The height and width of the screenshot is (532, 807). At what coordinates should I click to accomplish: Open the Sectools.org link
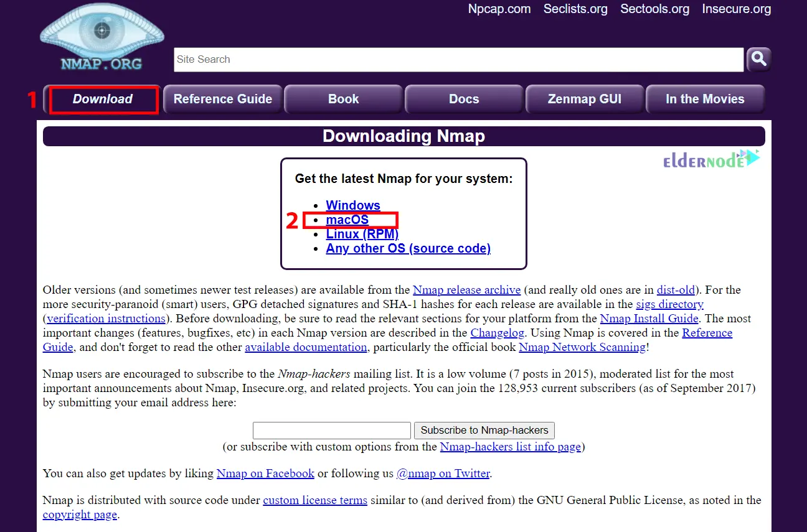[x=654, y=9]
